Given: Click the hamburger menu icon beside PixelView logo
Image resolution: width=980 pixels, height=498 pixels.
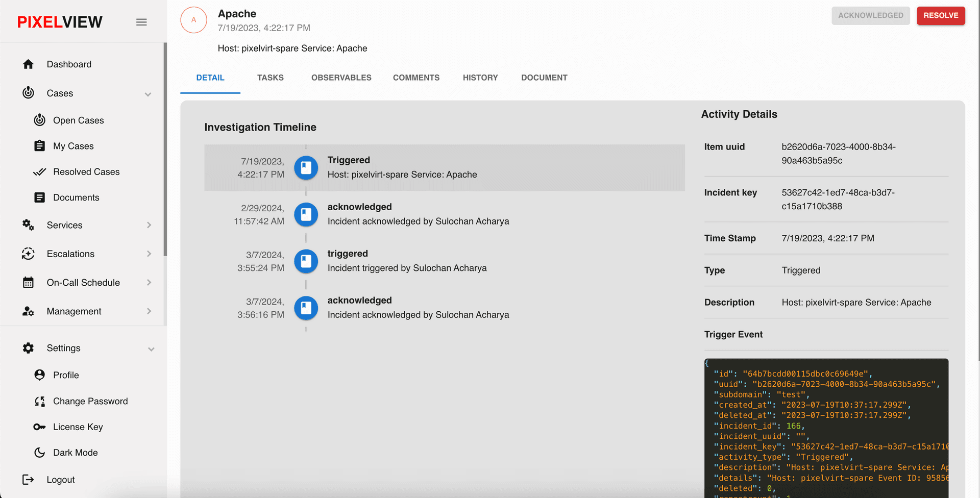Looking at the screenshot, I should coord(141,22).
